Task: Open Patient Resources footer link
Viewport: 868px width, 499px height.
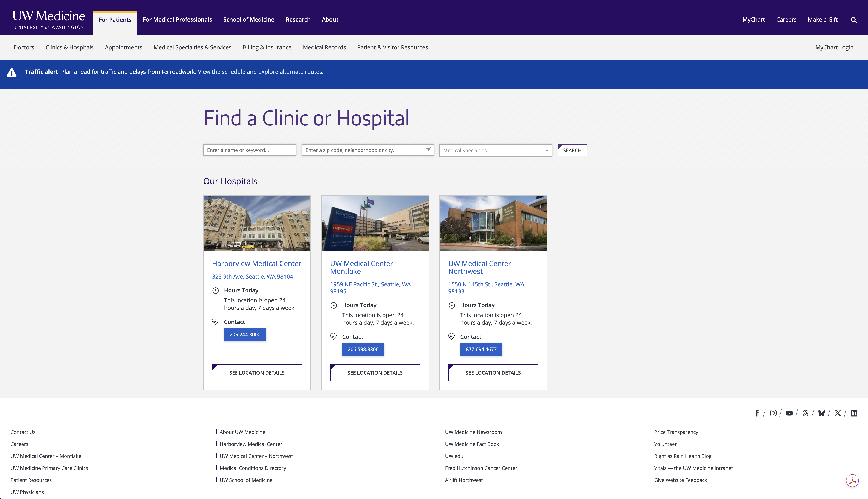Action: [31, 480]
